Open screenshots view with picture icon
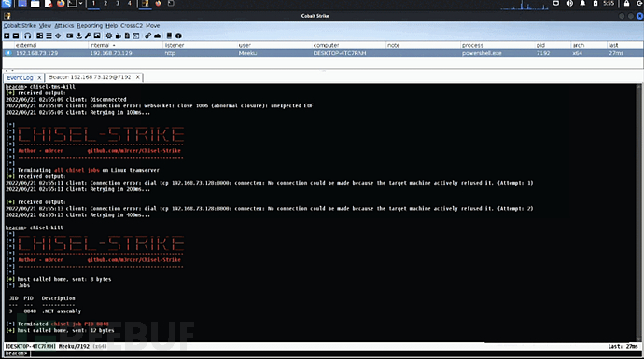644x359 pixels. [97, 35]
